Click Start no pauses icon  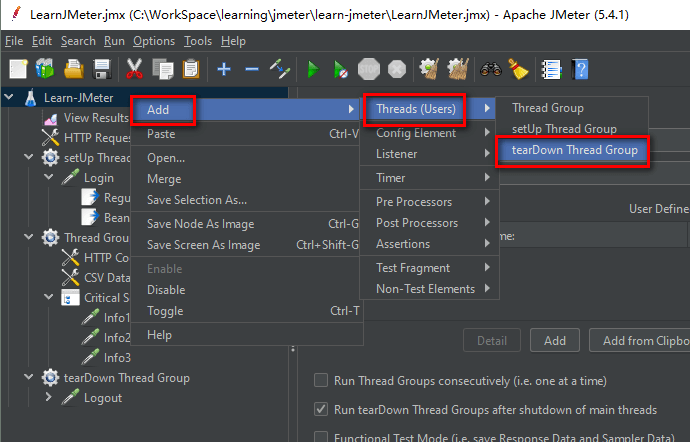(x=341, y=70)
